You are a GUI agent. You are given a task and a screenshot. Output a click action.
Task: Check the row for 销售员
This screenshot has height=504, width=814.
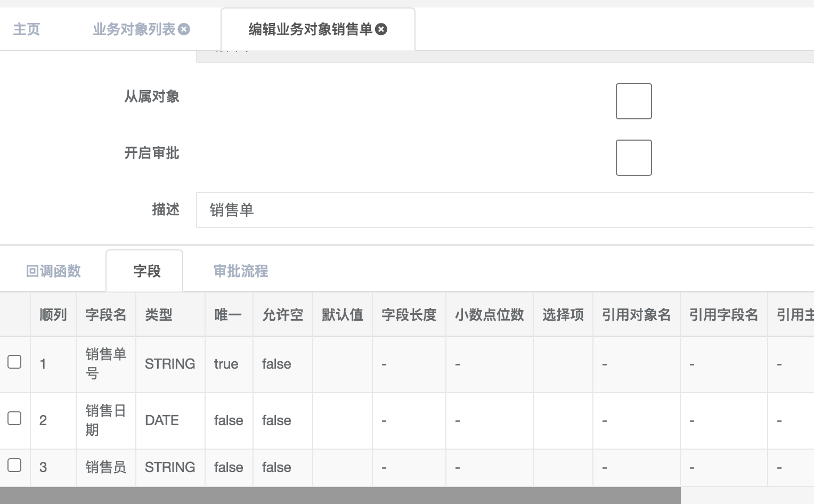14,465
